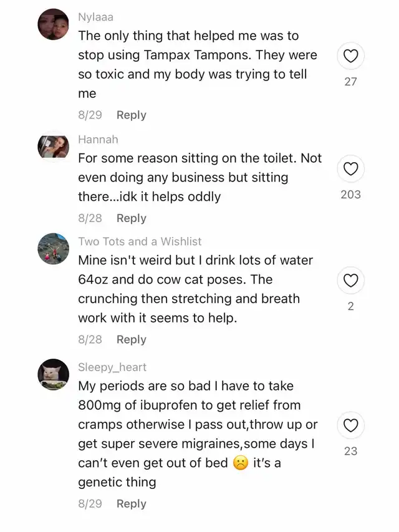
Task: Select the 800mg ibuprofen comment text
Action: (x=197, y=433)
